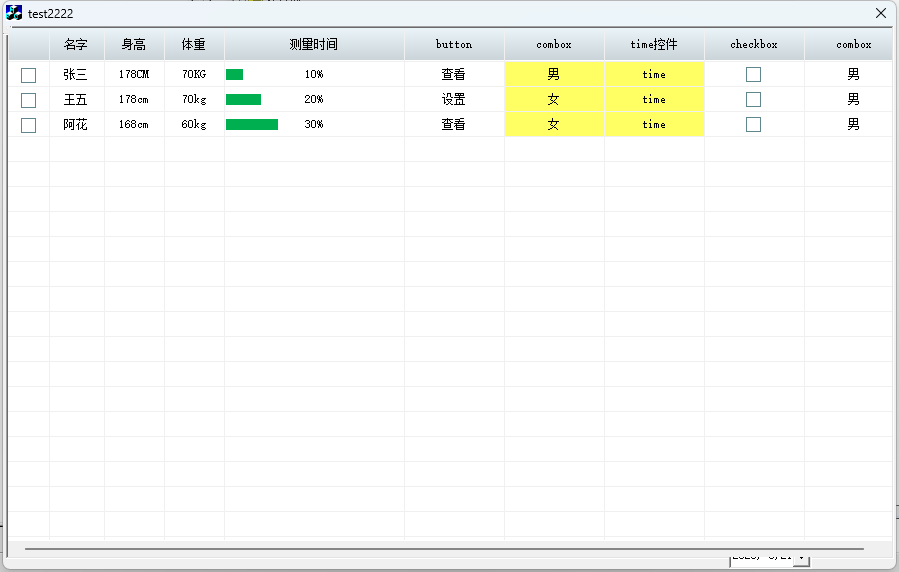The image size is (899, 572).
Task: Click the test2222 app icon in title bar
Action: click(x=14, y=13)
